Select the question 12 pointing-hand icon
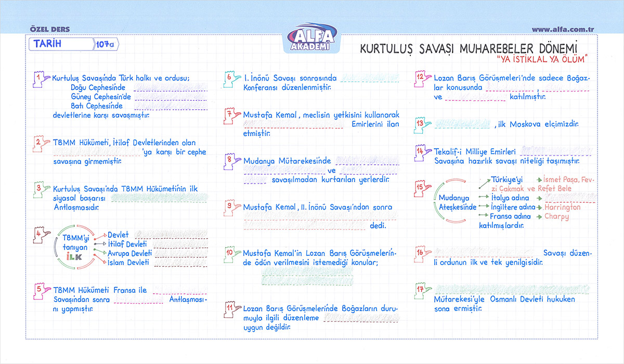Image resolution: width=624 pixels, height=364 pixels. 422,79
